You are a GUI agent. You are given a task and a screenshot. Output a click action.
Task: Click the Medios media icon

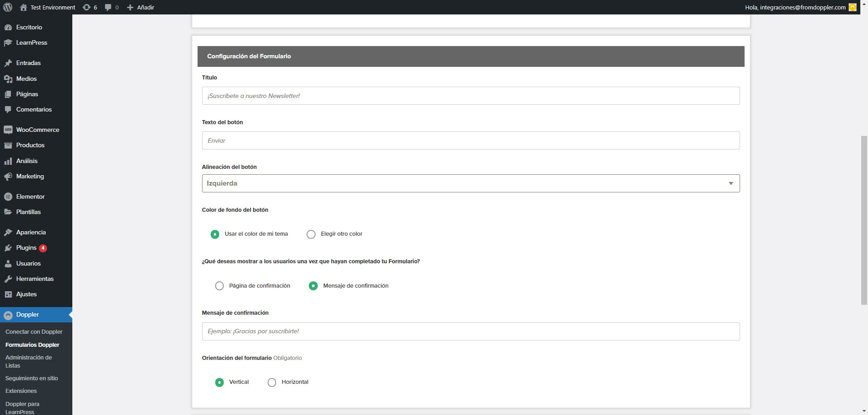click(8, 79)
